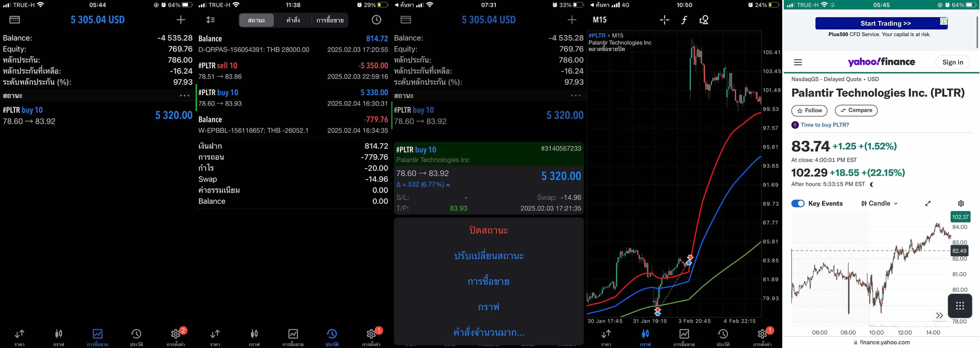Follow Palantir with the Follow button
Viewport: 980px width, 348px height.
tap(809, 110)
